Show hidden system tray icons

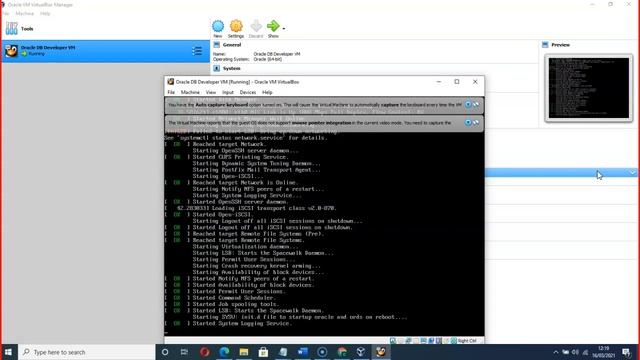(556, 352)
